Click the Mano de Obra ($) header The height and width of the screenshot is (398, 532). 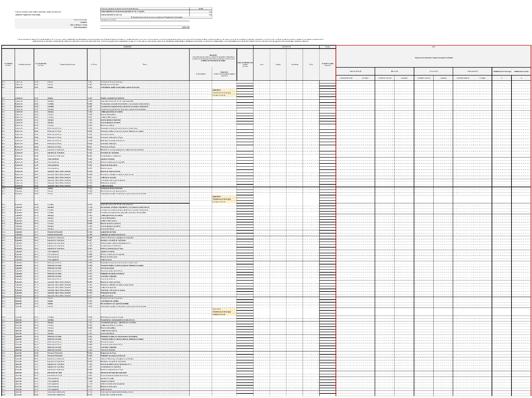tap(355, 71)
